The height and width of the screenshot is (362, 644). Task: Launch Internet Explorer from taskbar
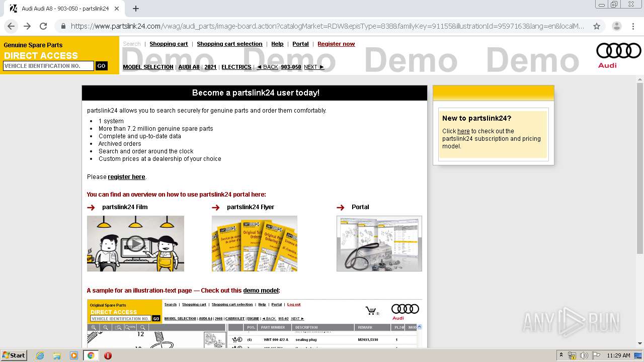[x=40, y=355]
